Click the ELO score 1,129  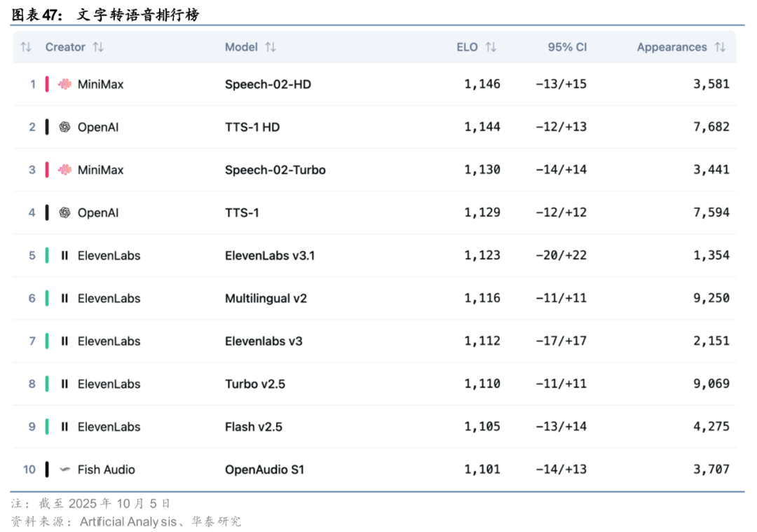tap(482, 212)
